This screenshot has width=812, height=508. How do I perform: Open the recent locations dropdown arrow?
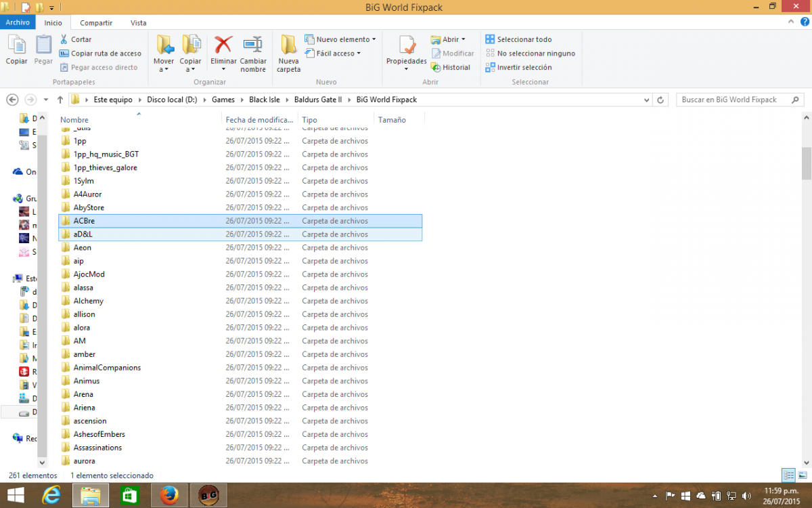46,100
